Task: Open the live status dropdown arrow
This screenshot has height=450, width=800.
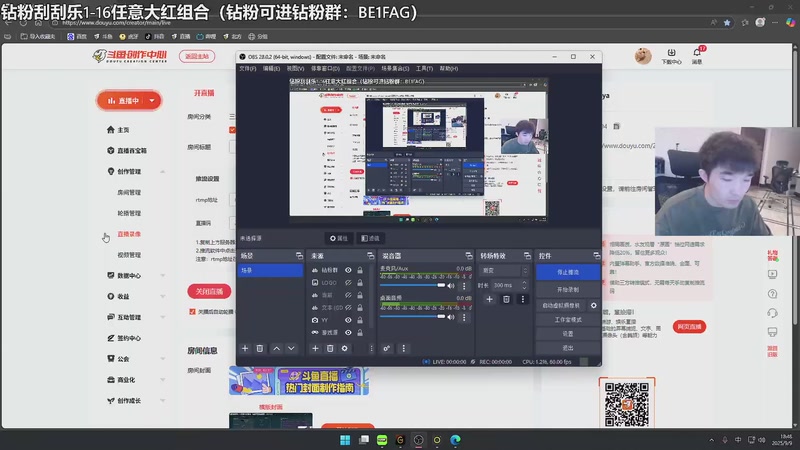Action: (x=152, y=101)
